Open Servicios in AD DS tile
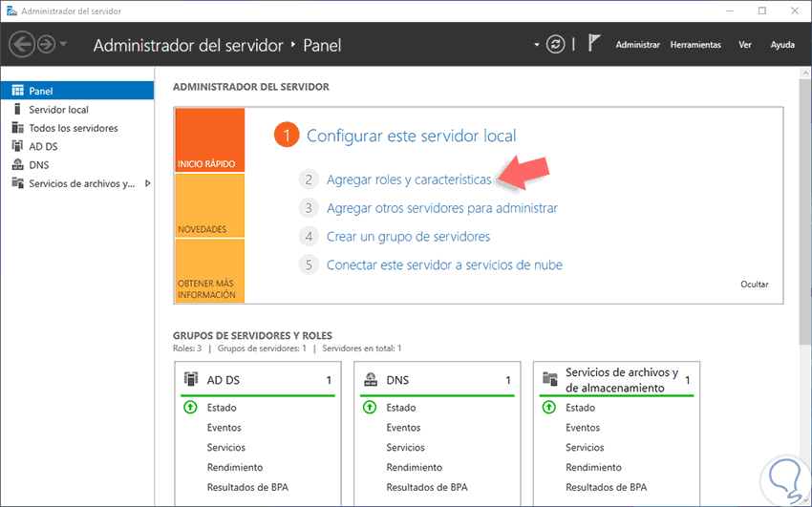 click(x=226, y=447)
